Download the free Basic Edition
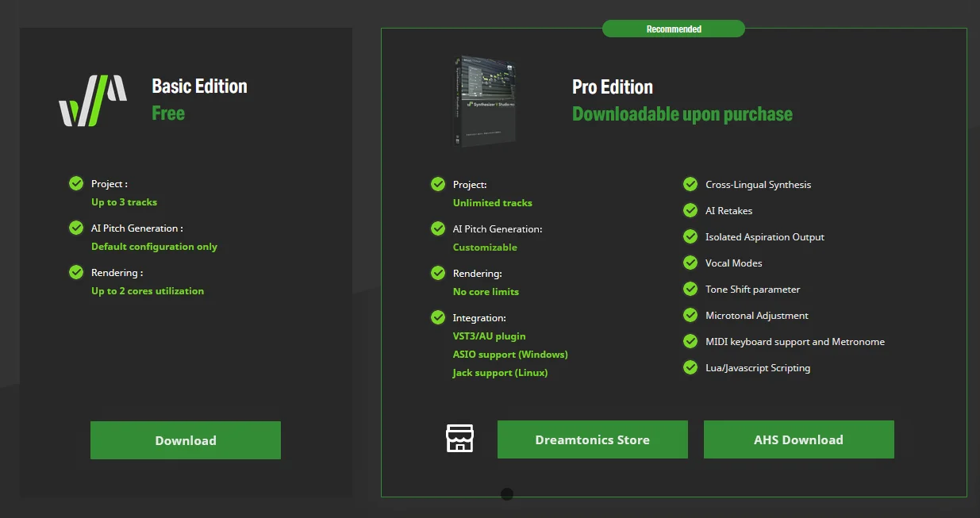The height and width of the screenshot is (518, 980). point(186,440)
